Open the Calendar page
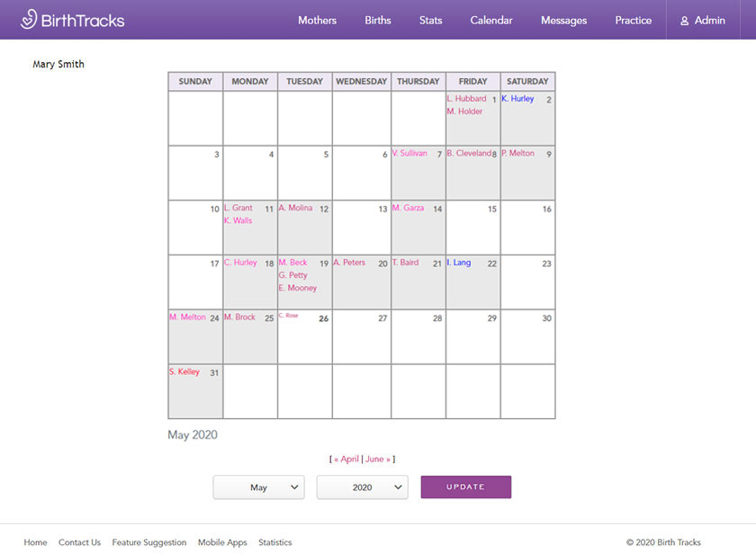The height and width of the screenshot is (554, 756). [x=491, y=20]
